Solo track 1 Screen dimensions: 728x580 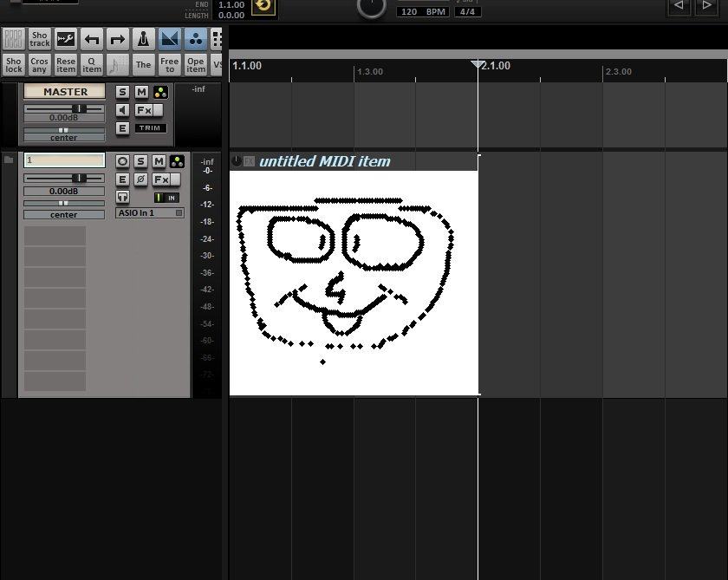(x=140, y=161)
